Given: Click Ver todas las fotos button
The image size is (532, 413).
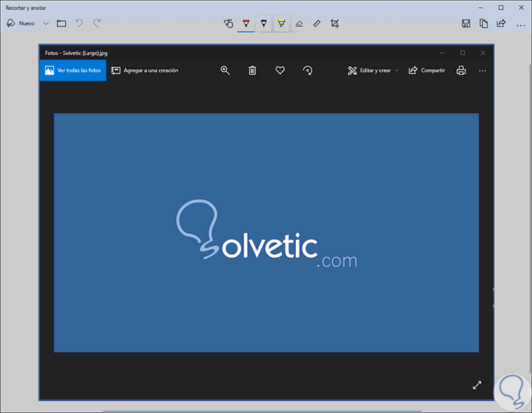Looking at the screenshot, I should 73,71.
